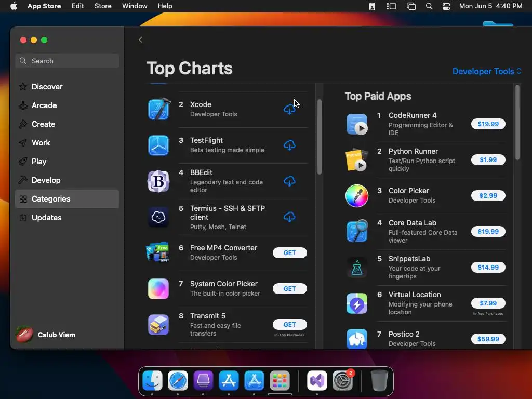Open the Stage Manager menu bar icon
The width and height of the screenshot is (532, 399).
(391, 6)
